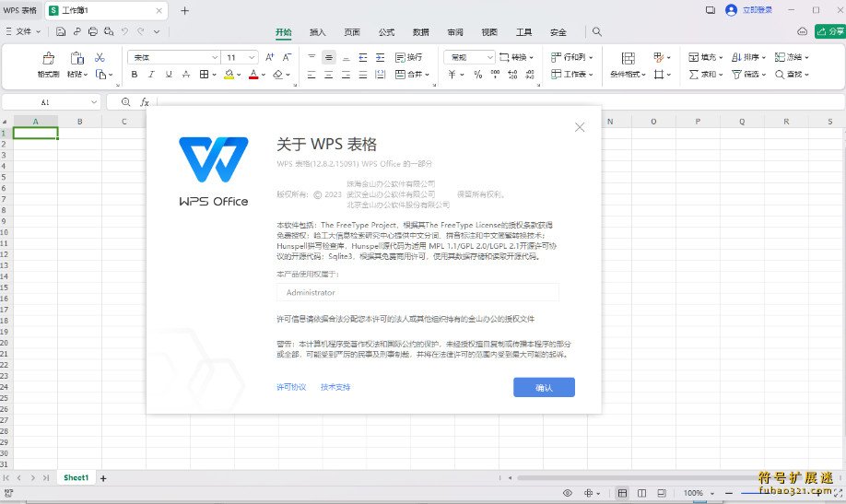This screenshot has width=846, height=504.
Task: Click the eye protection mode icon in status bar
Action: [x=568, y=493]
